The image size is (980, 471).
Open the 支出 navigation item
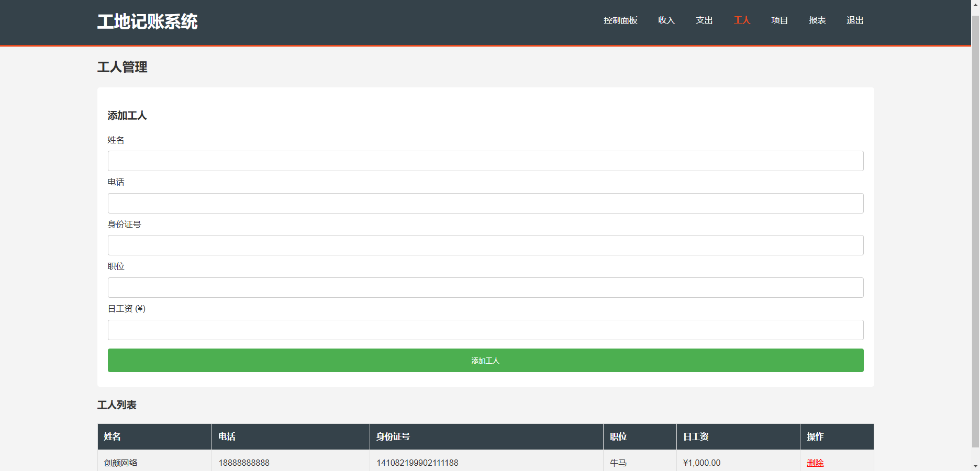[704, 20]
